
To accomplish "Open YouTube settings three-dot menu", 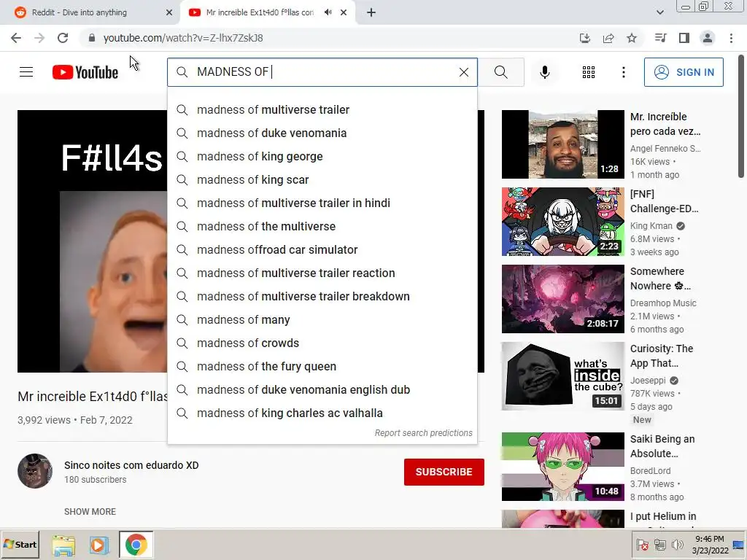I will (x=623, y=72).
